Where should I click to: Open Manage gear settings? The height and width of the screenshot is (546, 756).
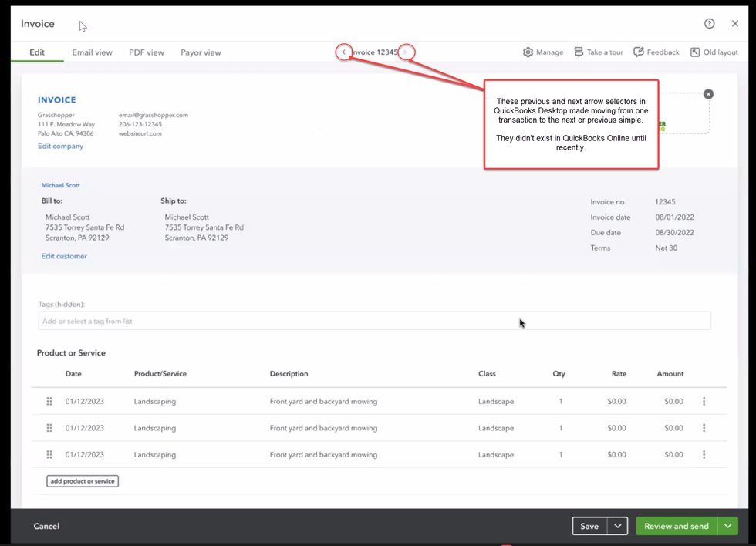(x=528, y=52)
